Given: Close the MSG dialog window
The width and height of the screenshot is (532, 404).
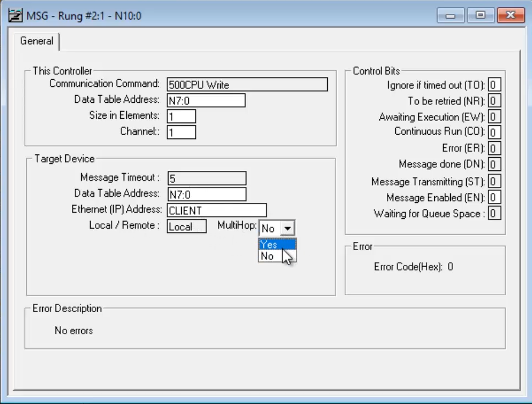Looking at the screenshot, I should pyautogui.click(x=511, y=15).
